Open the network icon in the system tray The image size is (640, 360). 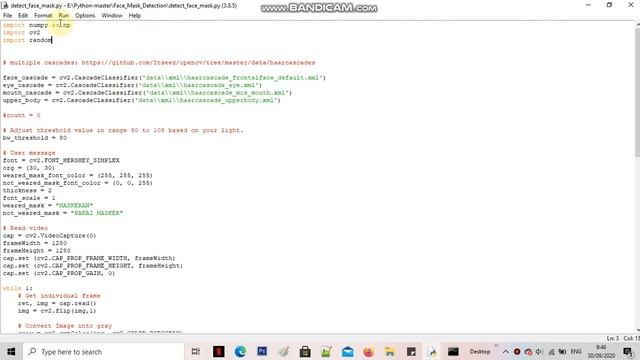click(x=551, y=351)
